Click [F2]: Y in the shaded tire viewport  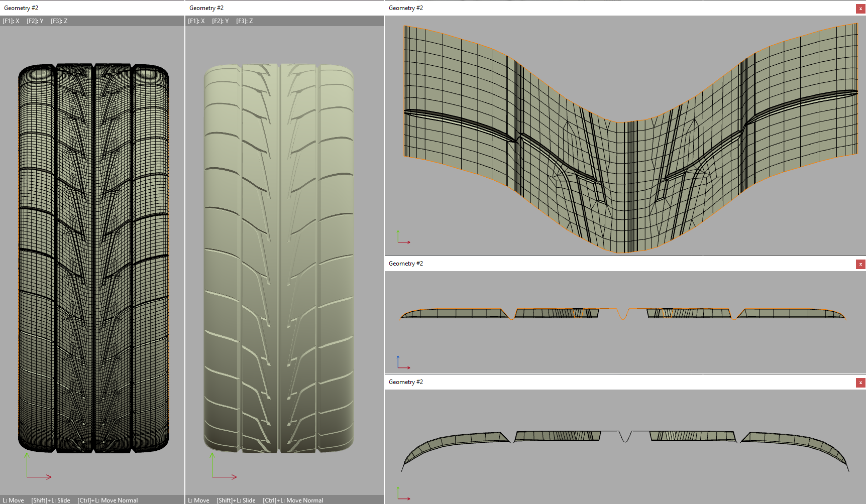click(x=221, y=21)
